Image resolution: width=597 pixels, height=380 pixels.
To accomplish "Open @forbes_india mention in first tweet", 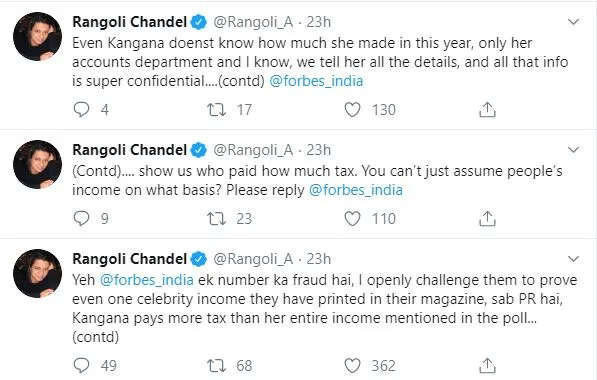I will (x=316, y=81).
